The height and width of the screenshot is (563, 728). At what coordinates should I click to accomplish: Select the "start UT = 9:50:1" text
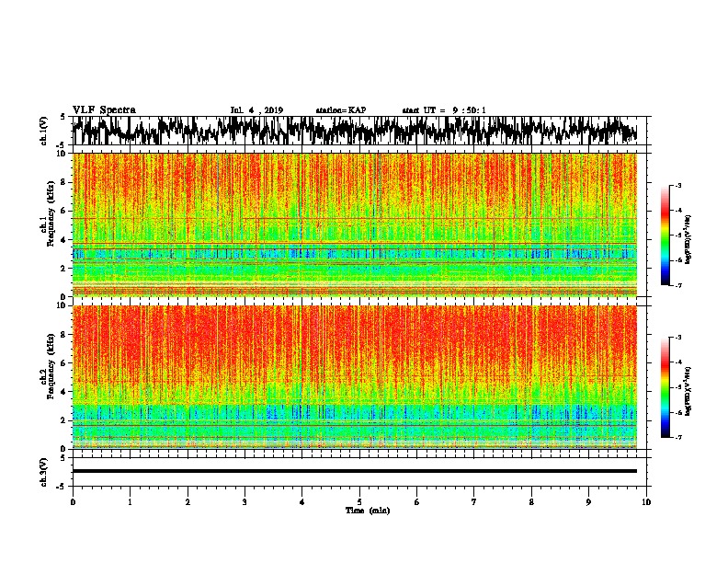click(444, 110)
